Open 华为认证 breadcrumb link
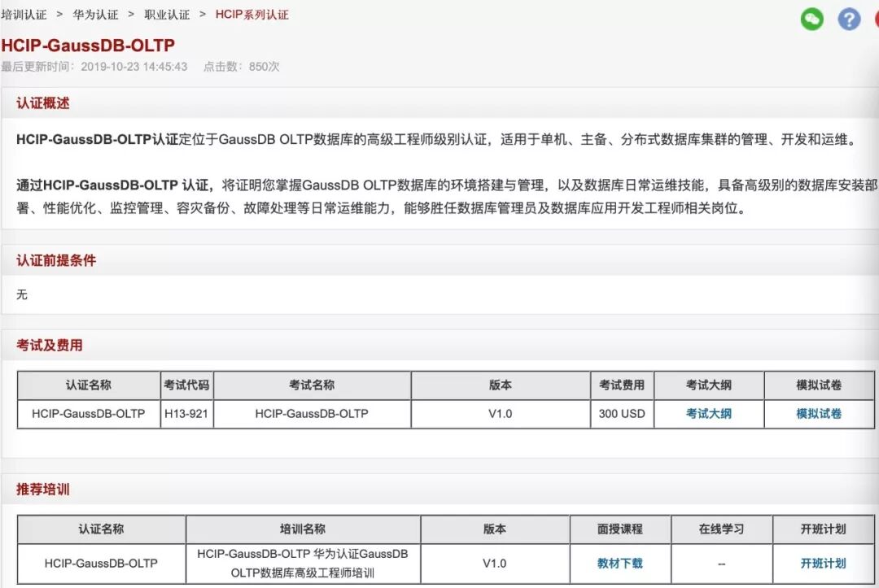Image resolution: width=879 pixels, height=588 pixels. pos(95,15)
